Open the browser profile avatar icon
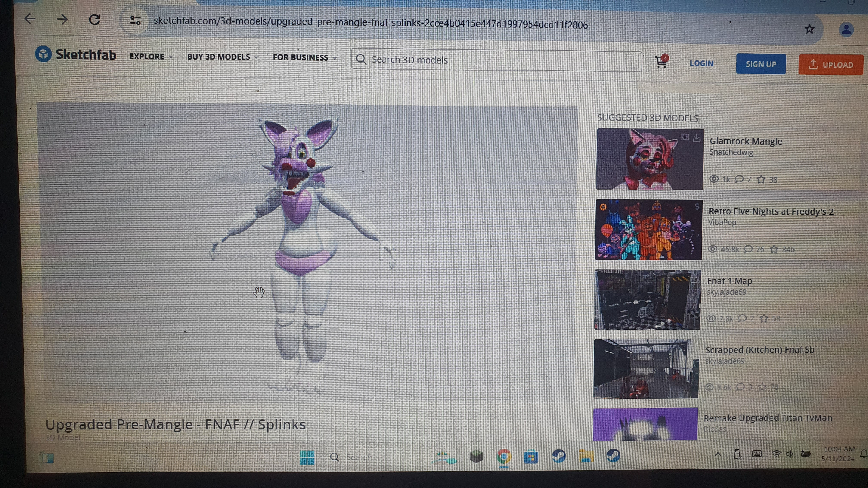Viewport: 868px width, 488px height. (x=846, y=30)
